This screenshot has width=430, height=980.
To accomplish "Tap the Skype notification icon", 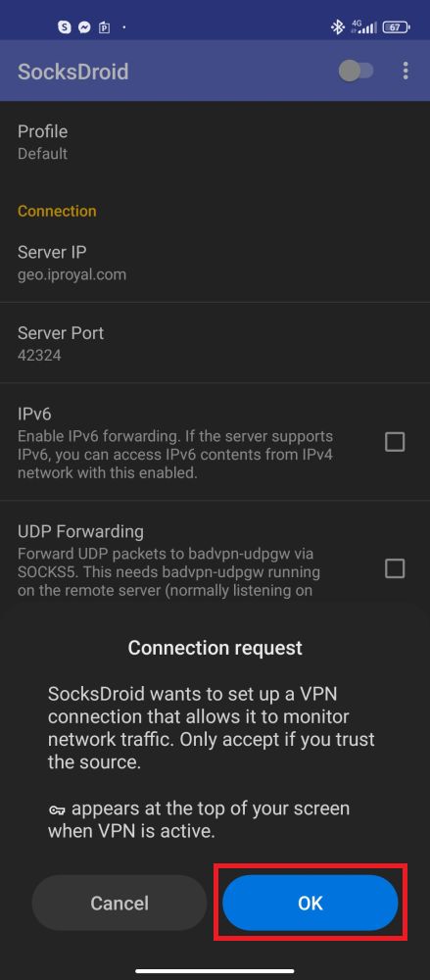I will [65, 26].
